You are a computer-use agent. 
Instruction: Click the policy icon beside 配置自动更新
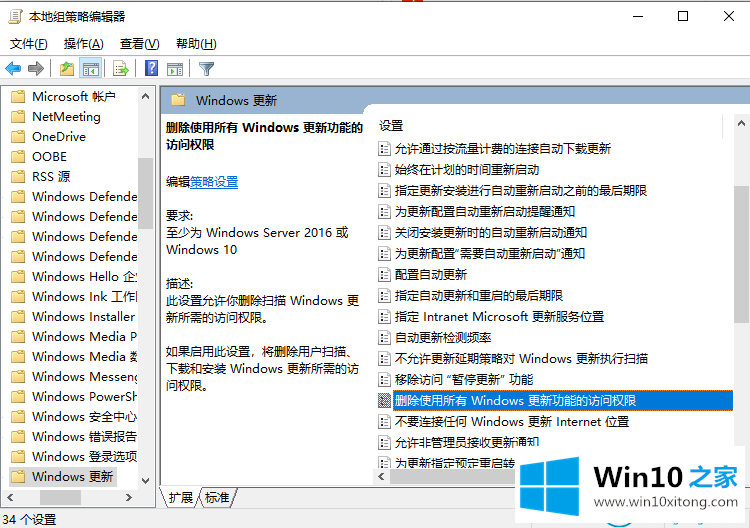pos(384,275)
